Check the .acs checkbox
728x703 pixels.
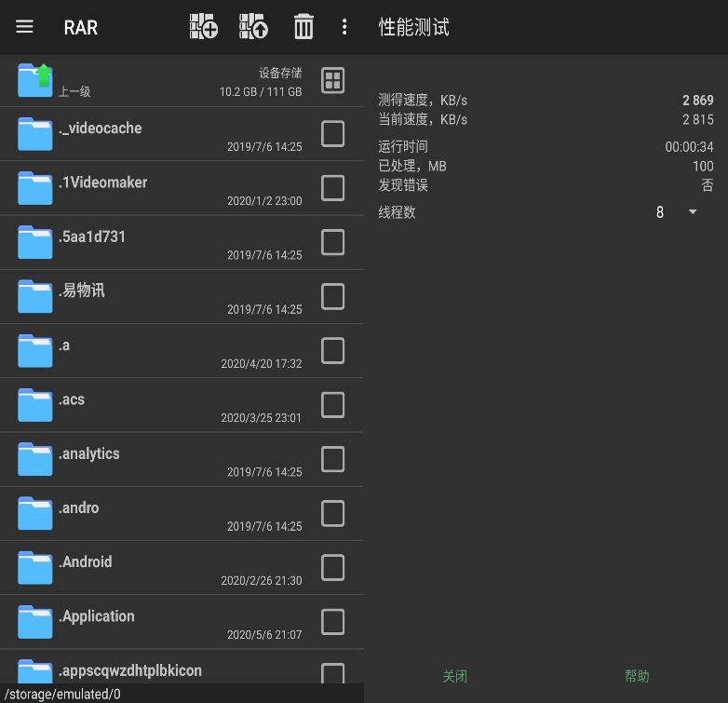333,405
